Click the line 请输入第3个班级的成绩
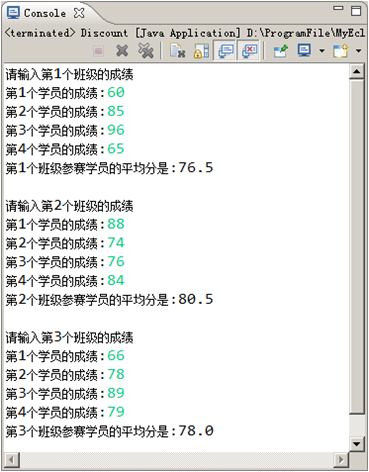Image resolution: width=369 pixels, height=472 pixels. click(69, 338)
